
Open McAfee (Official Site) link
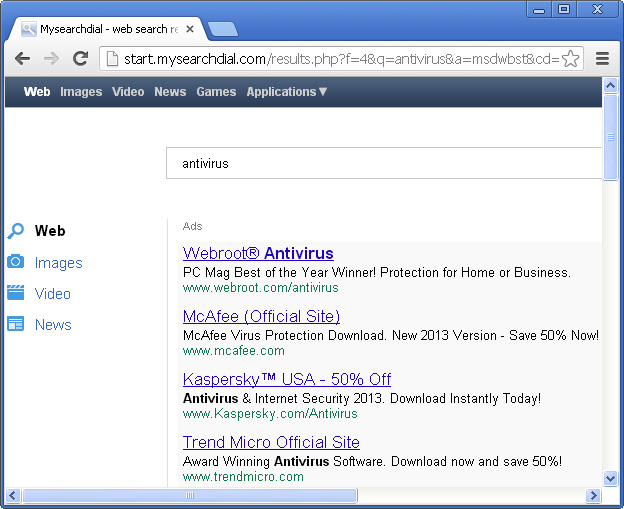[261, 316]
